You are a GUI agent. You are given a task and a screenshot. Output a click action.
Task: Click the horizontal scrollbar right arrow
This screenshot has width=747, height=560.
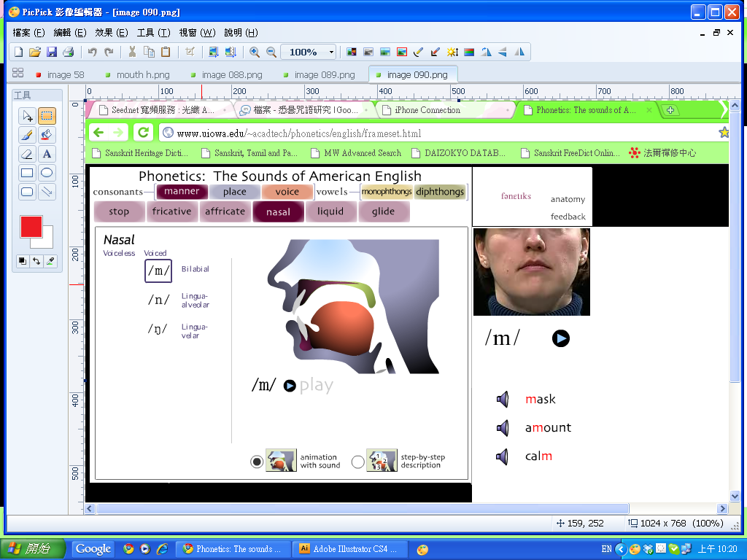coord(723,508)
